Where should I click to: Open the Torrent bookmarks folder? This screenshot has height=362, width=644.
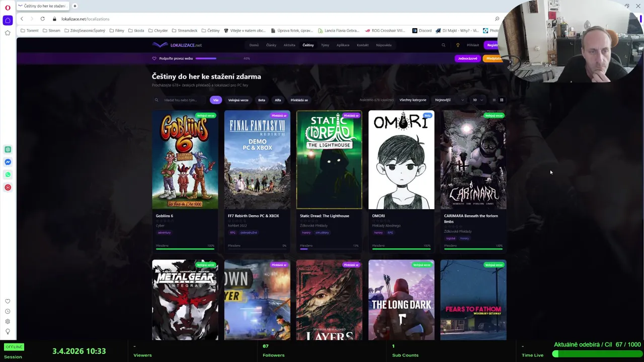click(x=30, y=31)
